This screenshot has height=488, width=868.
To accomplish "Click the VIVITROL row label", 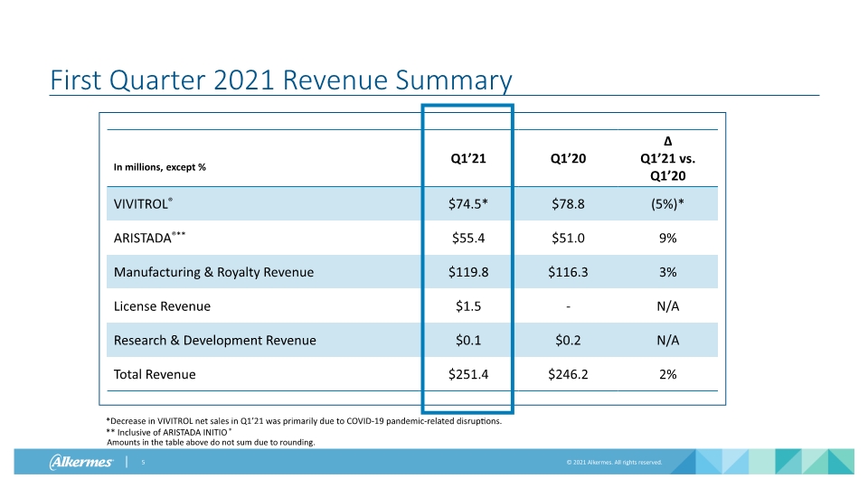I will coord(143,203).
